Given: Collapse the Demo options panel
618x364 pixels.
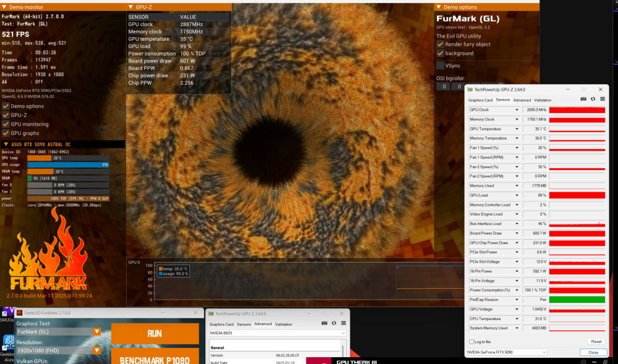Looking at the screenshot, I should tap(438, 7).
